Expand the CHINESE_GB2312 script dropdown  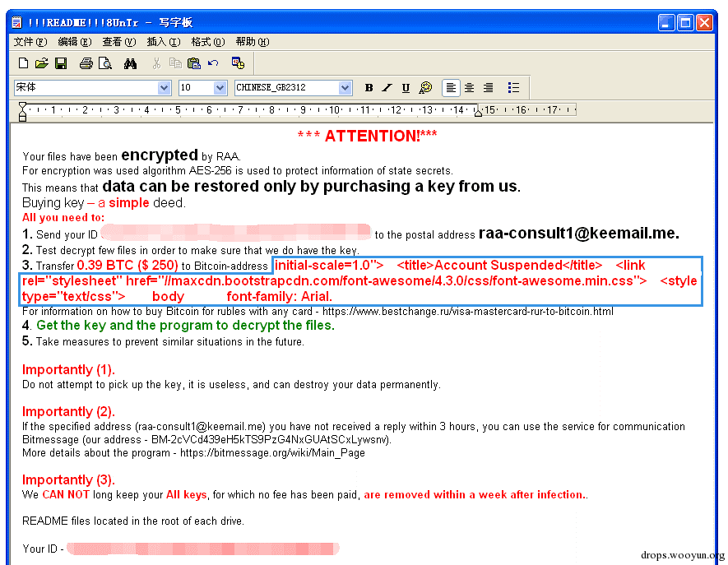click(x=345, y=88)
